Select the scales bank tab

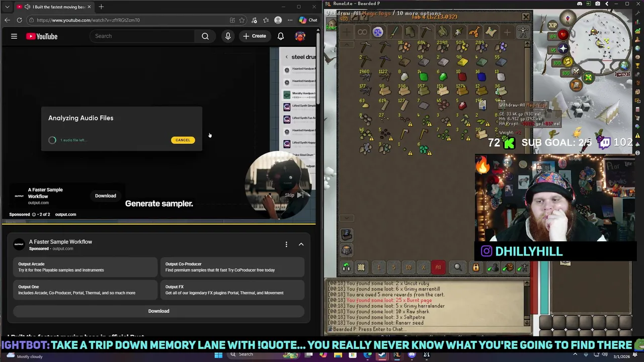point(378,32)
